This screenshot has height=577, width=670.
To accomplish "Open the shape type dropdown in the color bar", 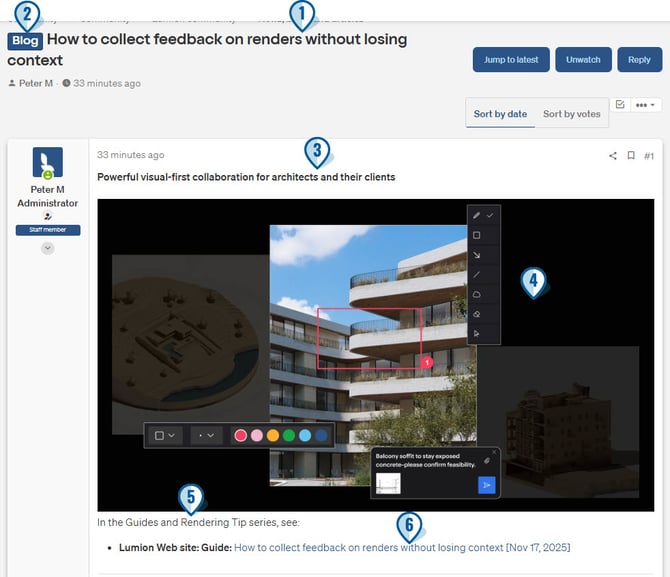I will (x=165, y=435).
